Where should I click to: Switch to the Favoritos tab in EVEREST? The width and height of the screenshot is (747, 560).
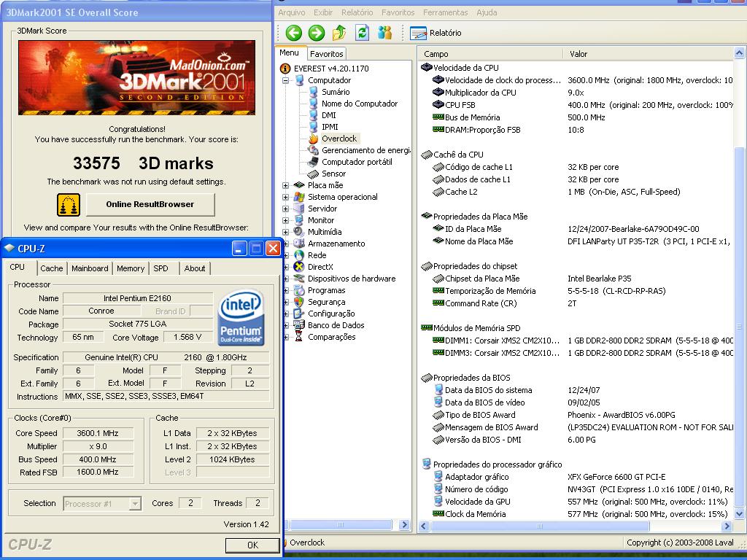(326, 54)
